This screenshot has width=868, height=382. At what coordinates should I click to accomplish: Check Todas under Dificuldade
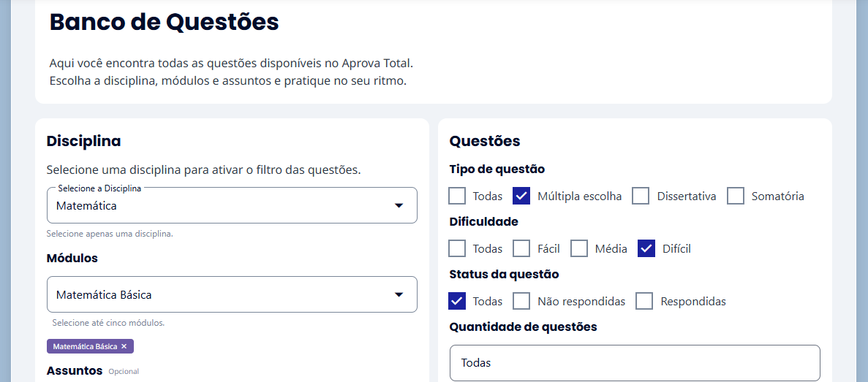click(457, 249)
